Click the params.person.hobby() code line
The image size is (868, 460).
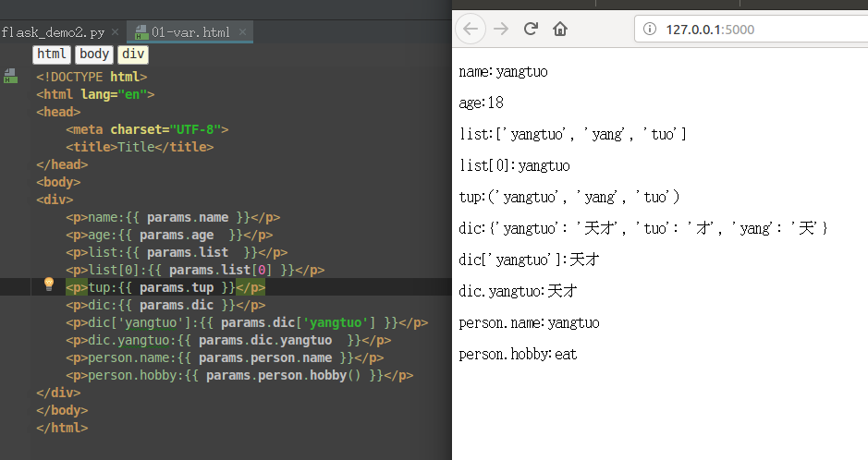pyautogui.click(x=239, y=375)
